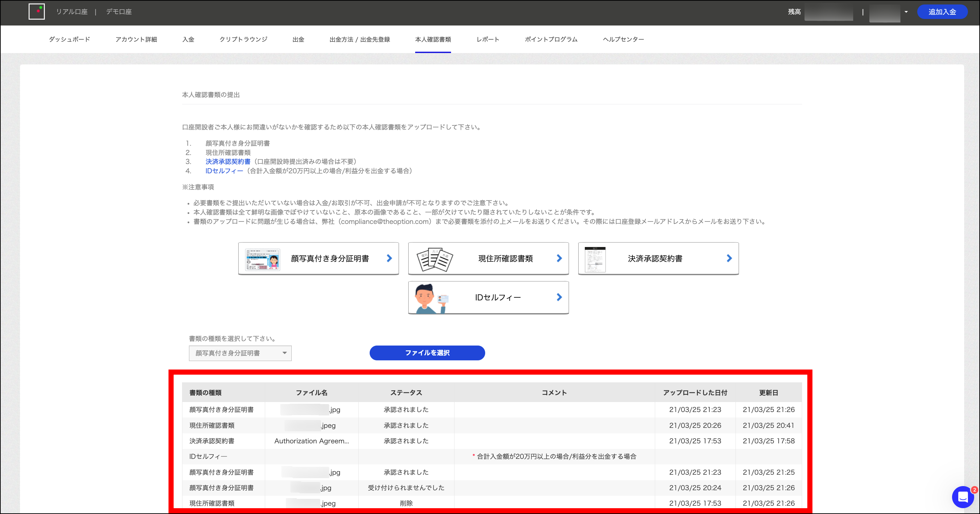Click the chevron arrow on 顔写真付き身分証明書 card
Viewport: 980px width, 514px height.
(389, 258)
